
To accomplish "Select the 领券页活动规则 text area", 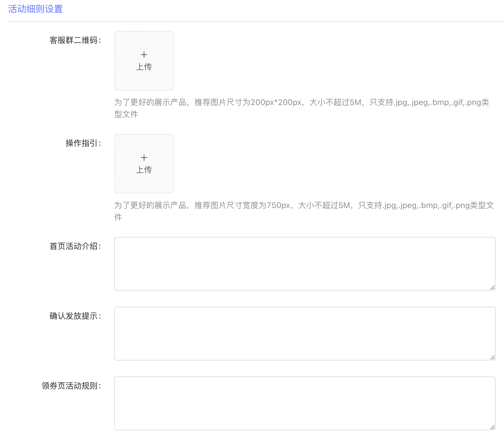I will point(305,403).
